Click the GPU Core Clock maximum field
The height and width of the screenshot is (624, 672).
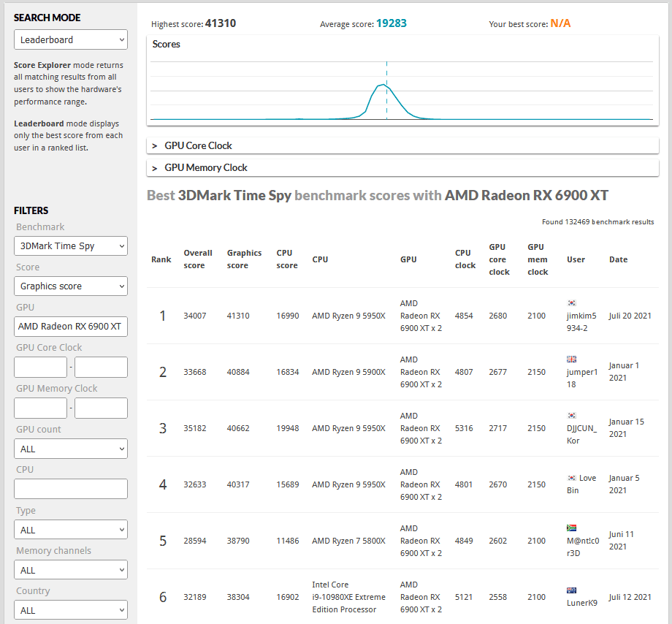[101, 368]
